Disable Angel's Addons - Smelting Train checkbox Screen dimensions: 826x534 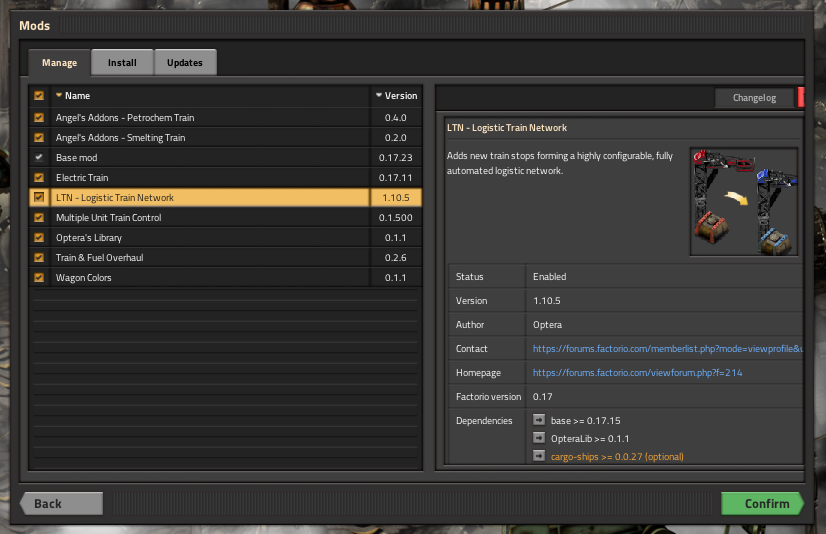[x=39, y=137]
